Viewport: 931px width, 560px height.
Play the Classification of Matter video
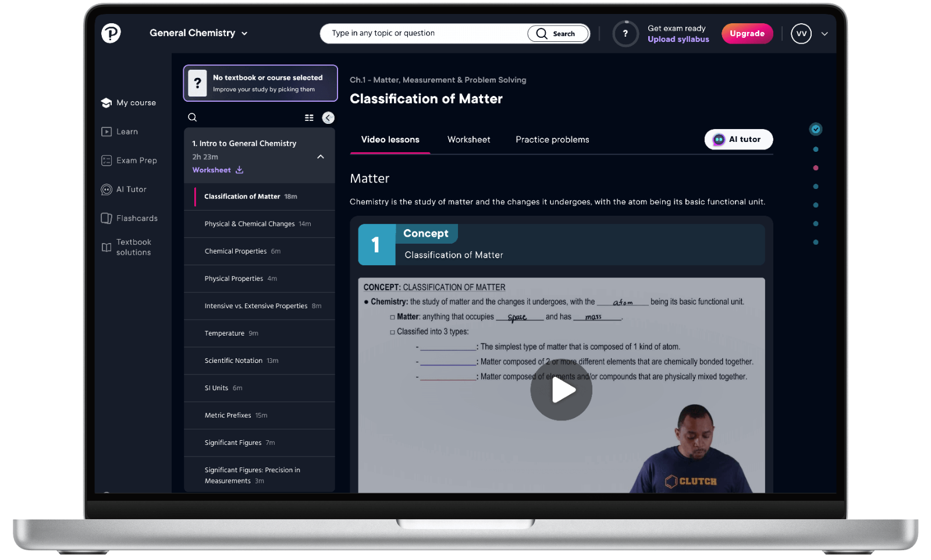(561, 390)
